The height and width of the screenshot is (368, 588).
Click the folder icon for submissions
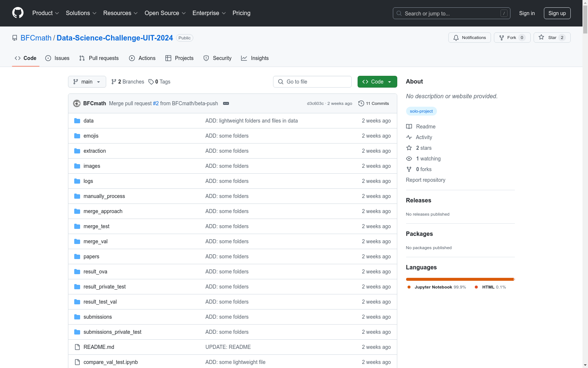click(x=77, y=317)
